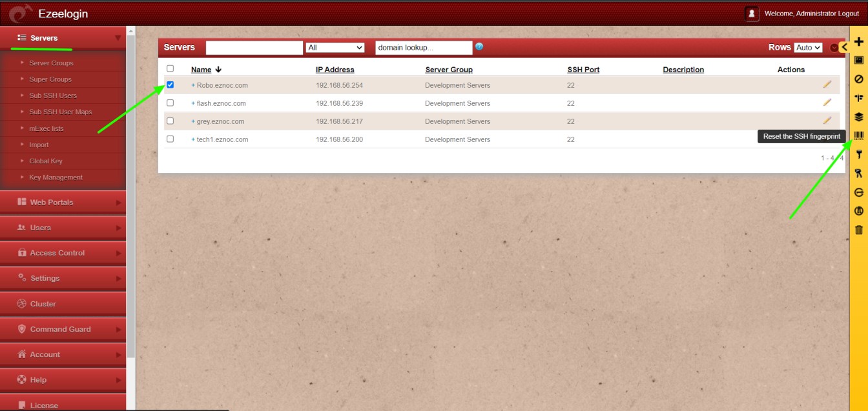Sort table by SSH Port column
Image resolution: width=868 pixels, height=411 pixels.
[583, 70]
